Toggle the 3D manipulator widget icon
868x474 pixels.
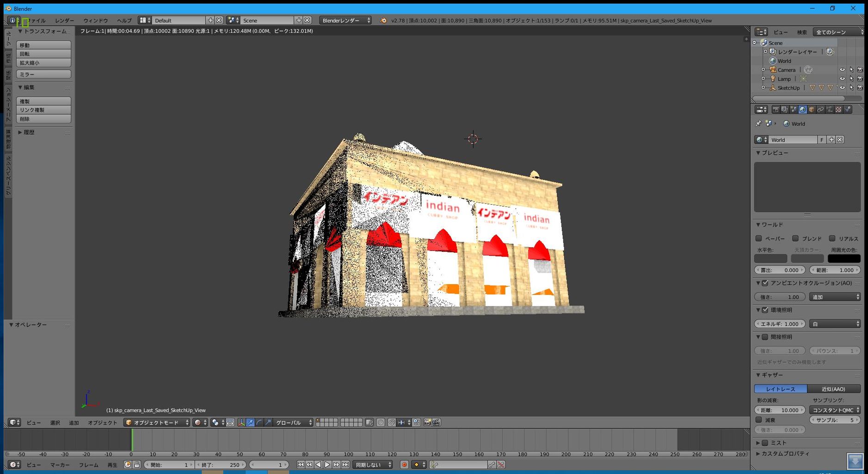241,423
